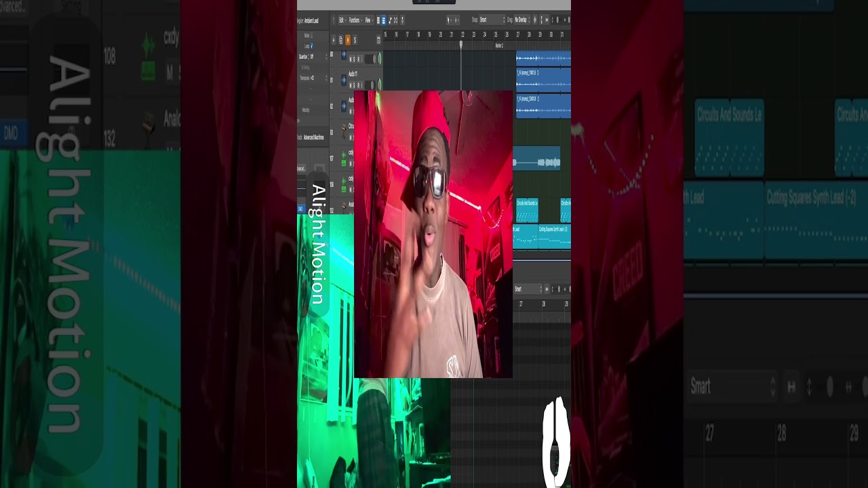
Task: Toggle the Catch Playhead icon
Action: 402,20
